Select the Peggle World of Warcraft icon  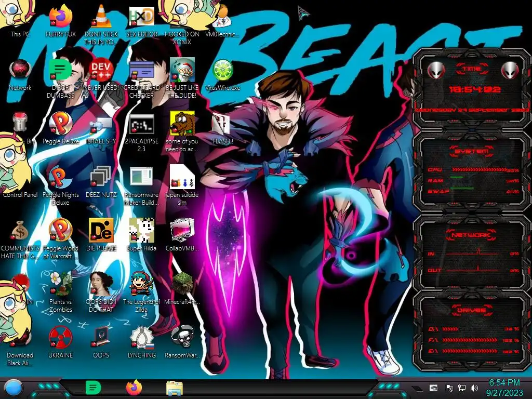coord(60,239)
